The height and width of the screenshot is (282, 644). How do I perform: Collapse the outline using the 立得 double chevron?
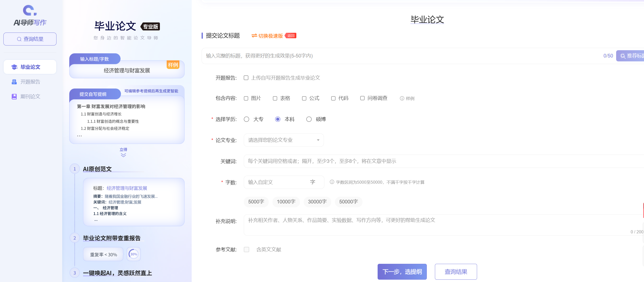[123, 155]
